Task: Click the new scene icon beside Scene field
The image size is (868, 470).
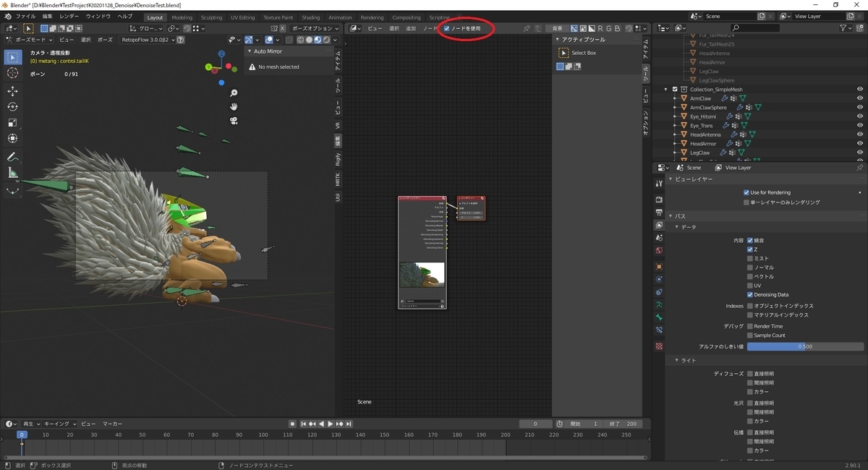Action: click(762, 16)
